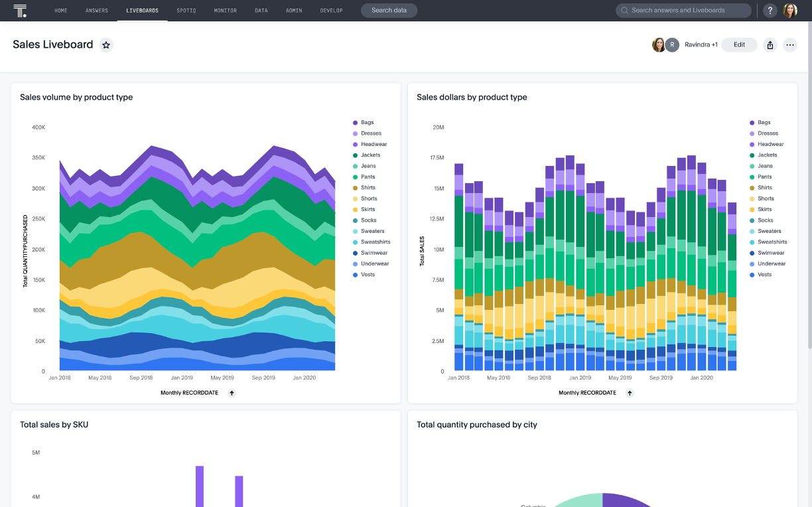812x507 pixels.
Task: Click the Total sales by SKU title
Action: pos(54,425)
